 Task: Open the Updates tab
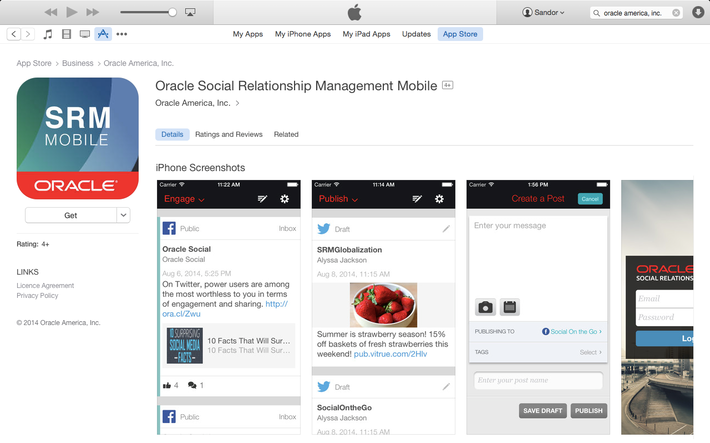click(x=416, y=34)
